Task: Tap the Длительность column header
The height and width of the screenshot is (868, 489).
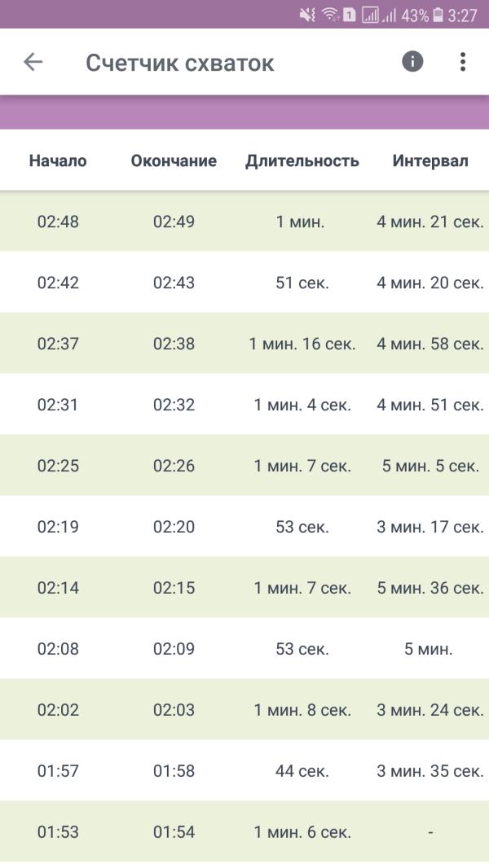Action: 302,160
